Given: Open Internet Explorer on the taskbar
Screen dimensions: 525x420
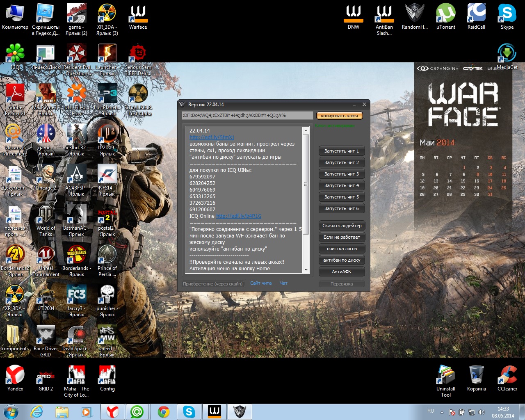Looking at the screenshot, I should pyautogui.click(x=37, y=412).
